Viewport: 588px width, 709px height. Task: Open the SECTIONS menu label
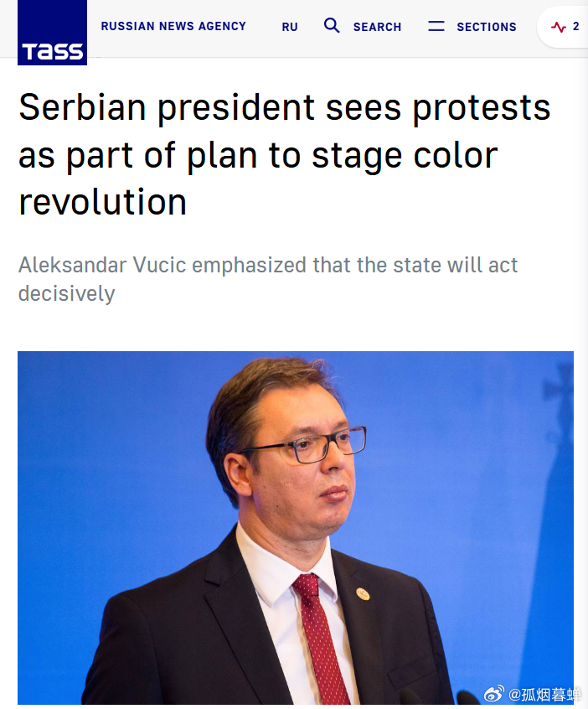coord(487,27)
